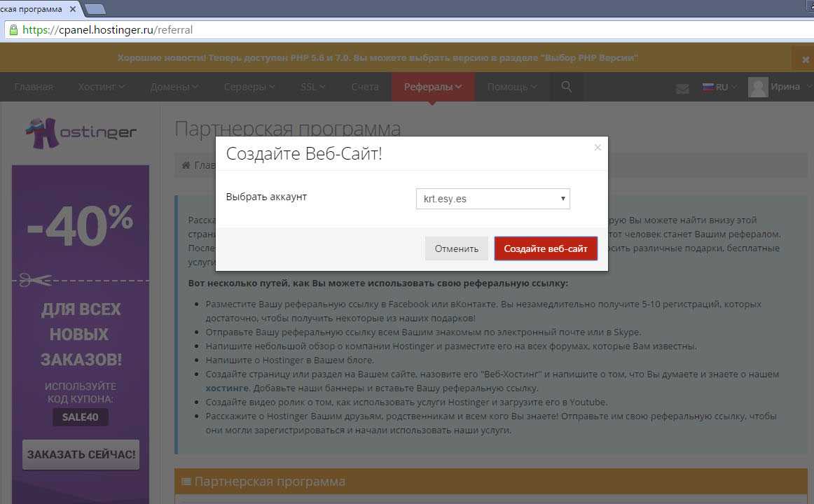814x504 pixels.
Task: Open the Серверы dropdown menu
Action: click(x=249, y=87)
